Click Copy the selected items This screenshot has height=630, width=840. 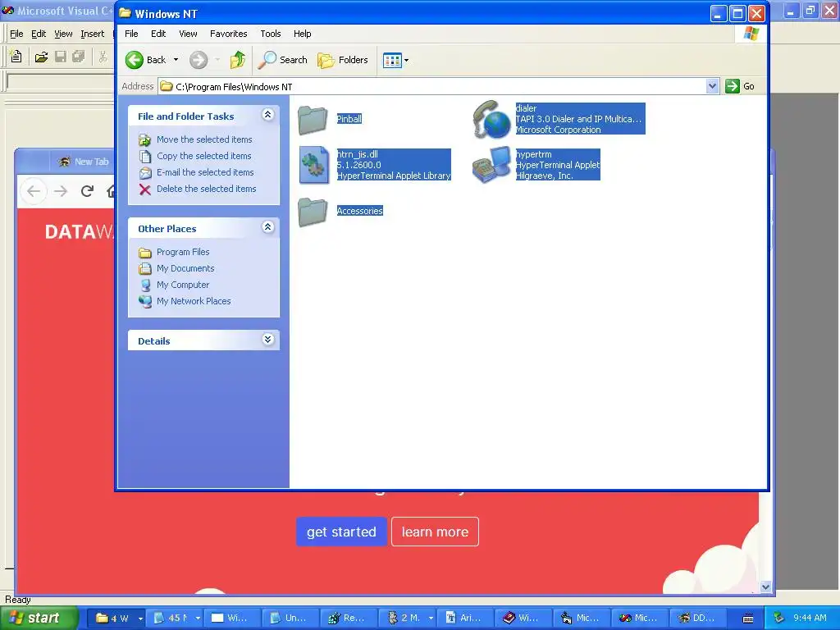203,156
